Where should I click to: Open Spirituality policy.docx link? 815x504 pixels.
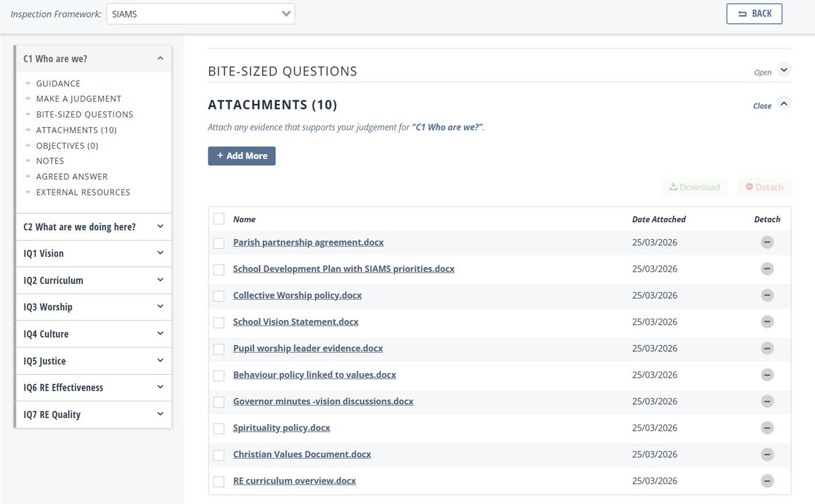pyautogui.click(x=282, y=428)
